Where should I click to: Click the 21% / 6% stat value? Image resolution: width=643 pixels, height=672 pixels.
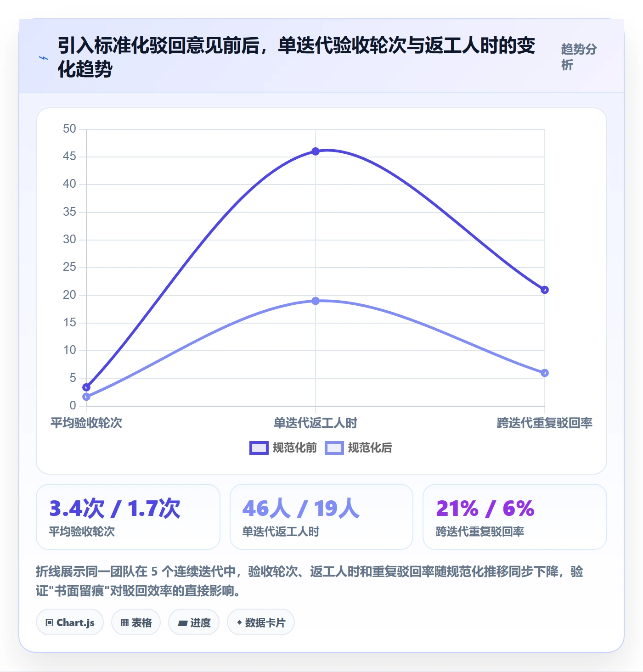coord(485,508)
